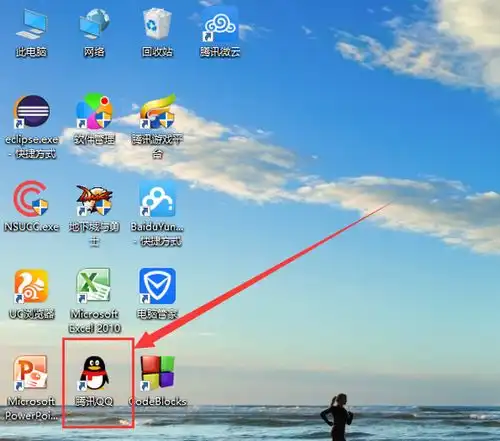Click the Microsoft Excel 2010 text label
This screenshot has width=500, height=441.
(94, 321)
